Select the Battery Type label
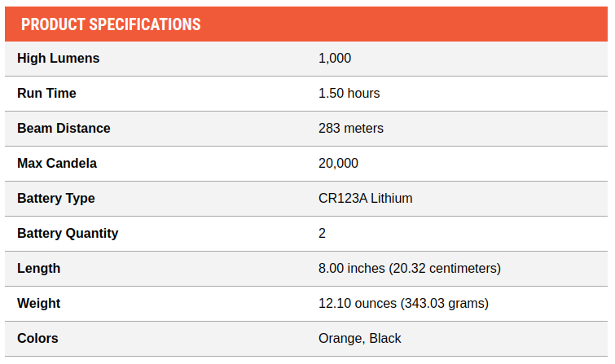 pos(56,199)
